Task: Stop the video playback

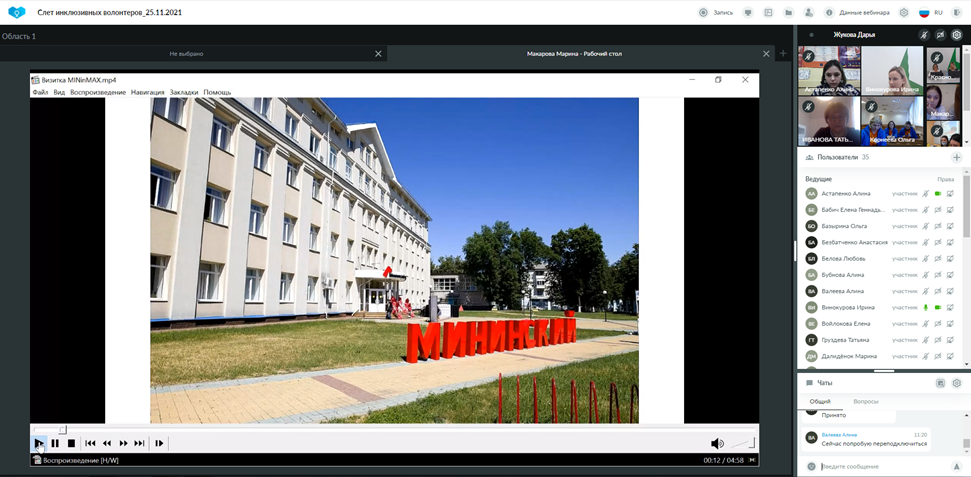Action: (x=71, y=444)
